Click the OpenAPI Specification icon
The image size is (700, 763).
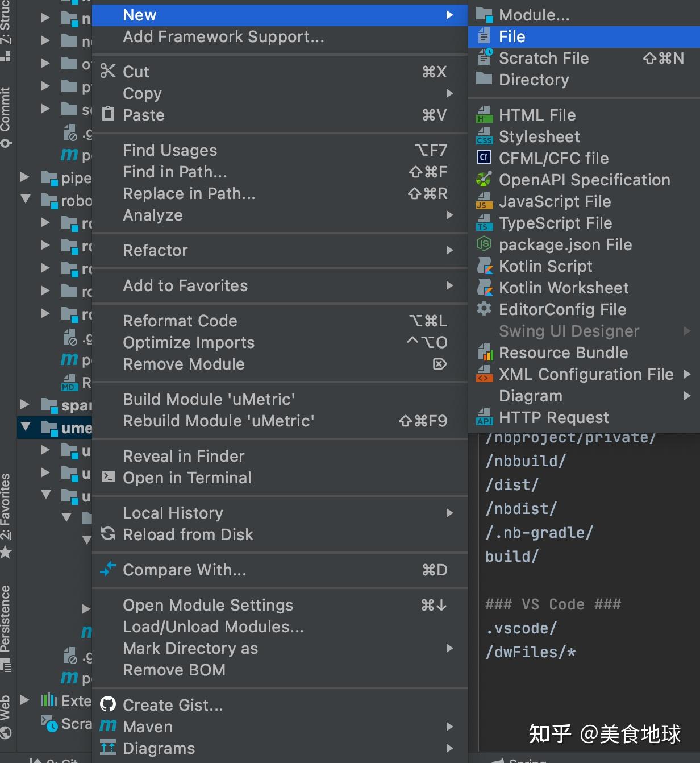click(x=484, y=180)
